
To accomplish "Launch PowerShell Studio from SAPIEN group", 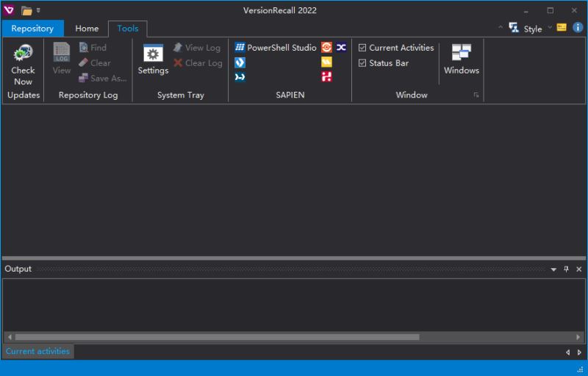I will point(276,48).
